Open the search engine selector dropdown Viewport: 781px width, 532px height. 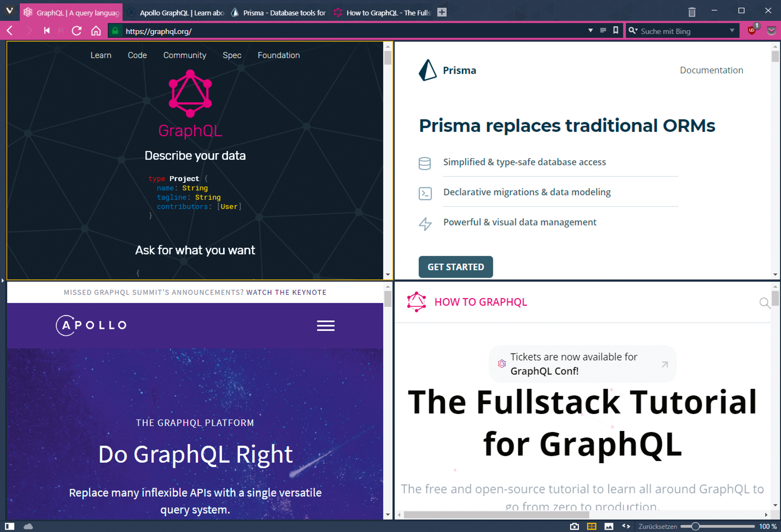(633, 31)
